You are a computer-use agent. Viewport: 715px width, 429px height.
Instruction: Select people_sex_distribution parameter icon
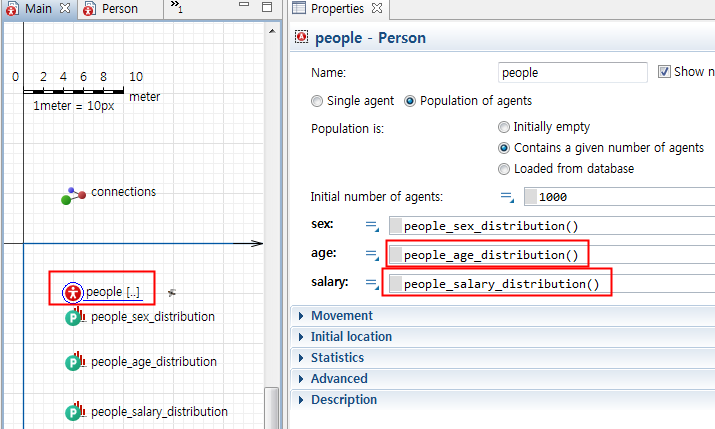(x=75, y=316)
